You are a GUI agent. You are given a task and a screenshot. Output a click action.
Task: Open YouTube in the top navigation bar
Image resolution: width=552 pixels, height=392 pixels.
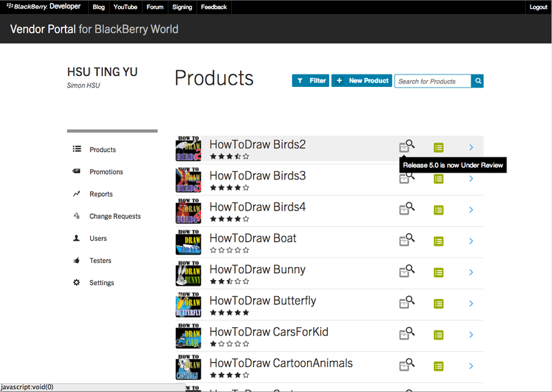click(126, 7)
